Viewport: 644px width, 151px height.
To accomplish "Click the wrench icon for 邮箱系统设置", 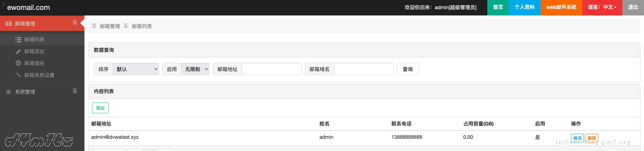I will tap(18, 75).
